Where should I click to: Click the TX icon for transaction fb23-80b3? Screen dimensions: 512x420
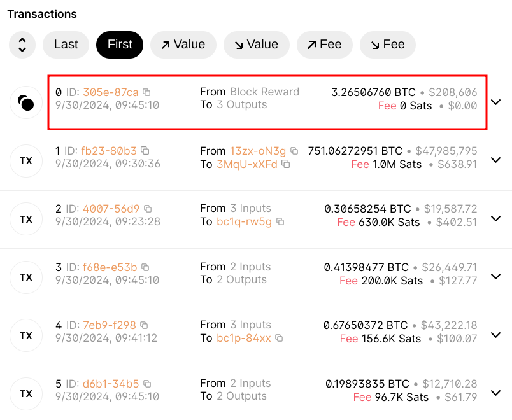pyautogui.click(x=25, y=161)
